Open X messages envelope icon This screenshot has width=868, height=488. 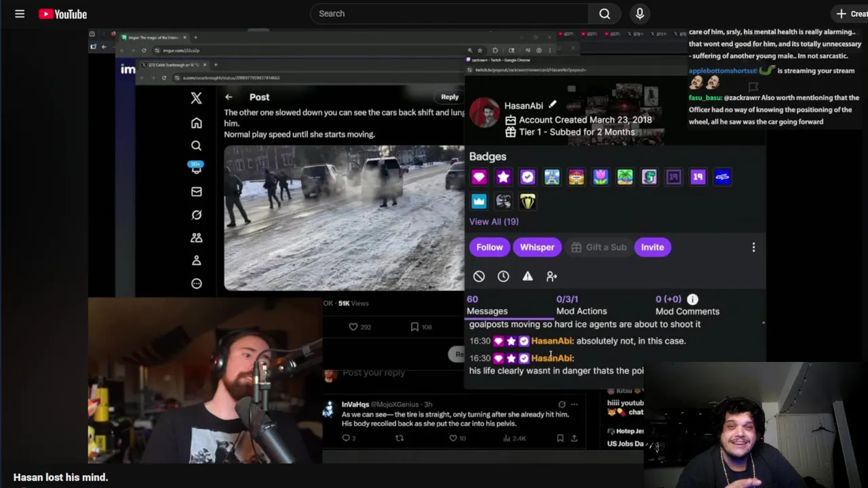[x=196, y=192]
